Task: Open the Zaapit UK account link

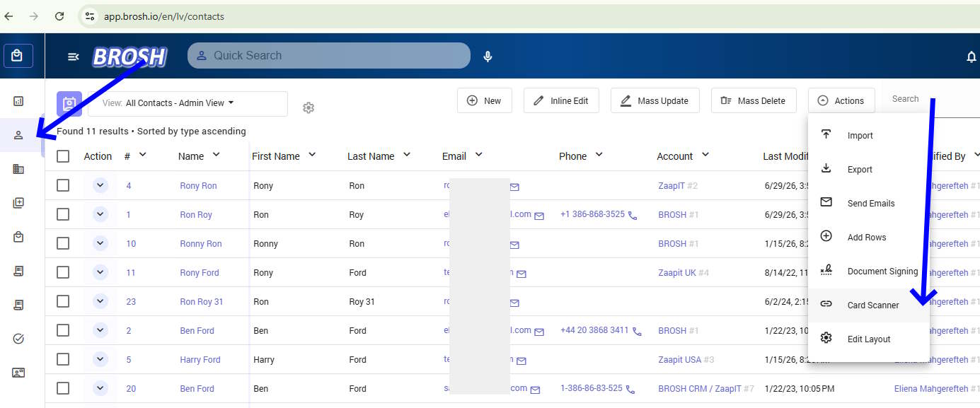Action: point(677,273)
